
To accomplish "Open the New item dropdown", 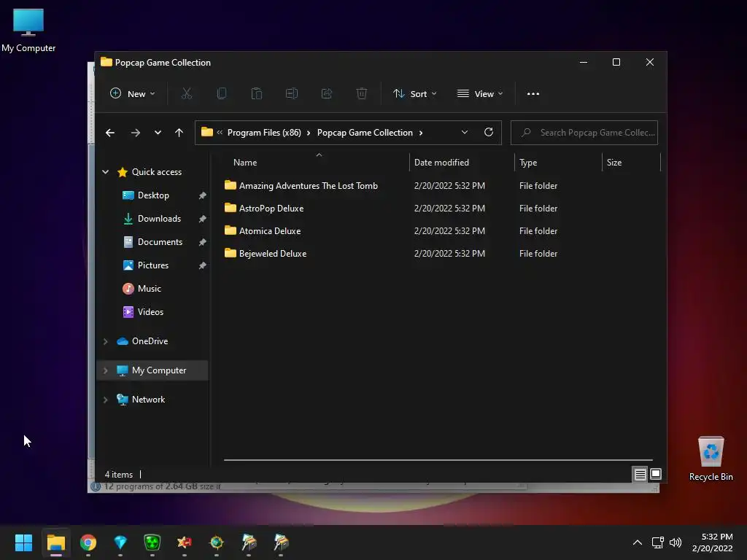I will (x=133, y=94).
